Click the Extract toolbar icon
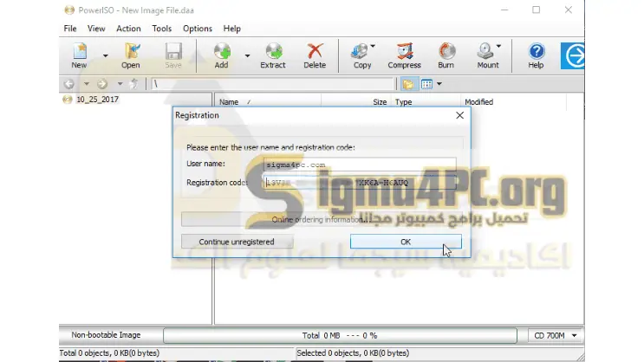 [273, 55]
